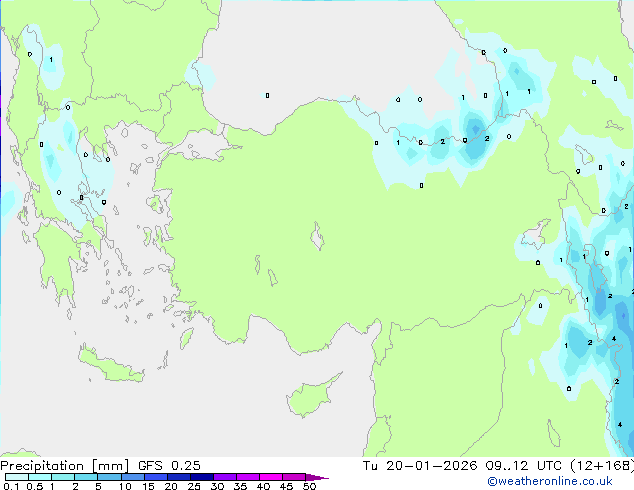
Task: Click the "0.5" legend scale label
Action: coord(35,486)
